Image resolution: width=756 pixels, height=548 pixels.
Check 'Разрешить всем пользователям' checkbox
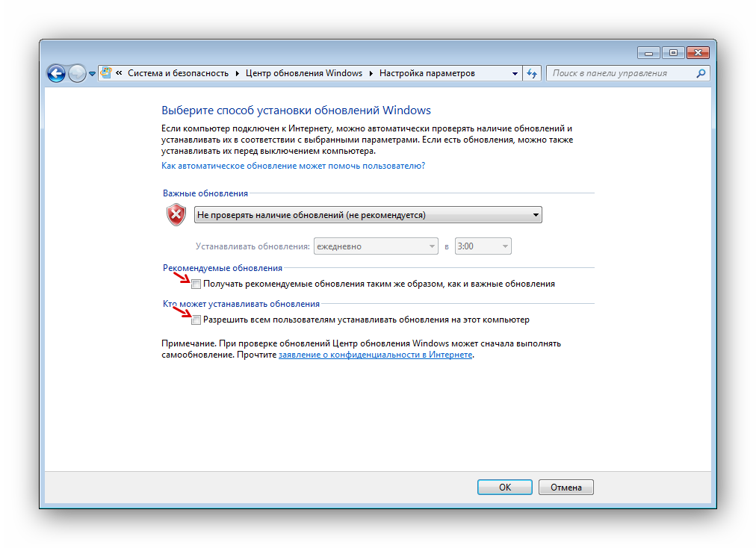[196, 320]
